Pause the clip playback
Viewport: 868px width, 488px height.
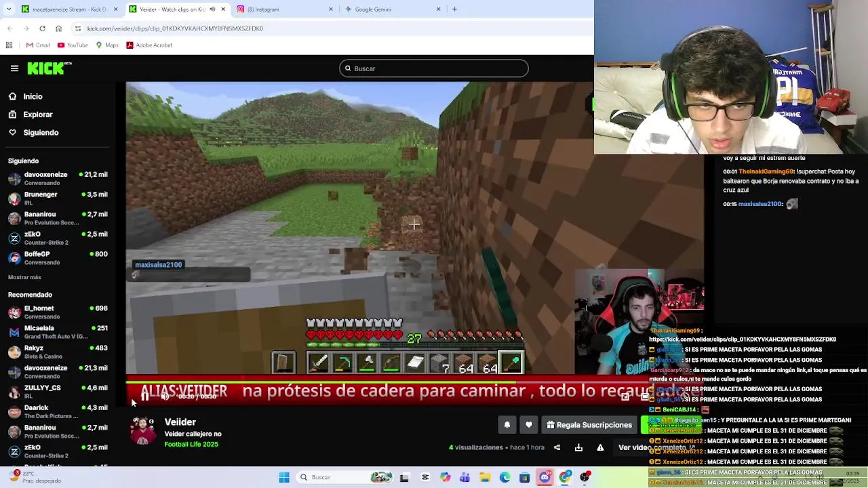click(144, 396)
